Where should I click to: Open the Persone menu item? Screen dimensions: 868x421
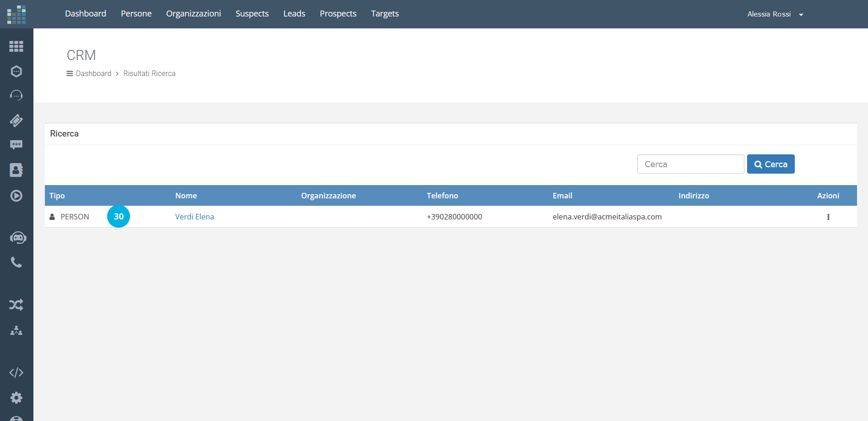coord(136,14)
